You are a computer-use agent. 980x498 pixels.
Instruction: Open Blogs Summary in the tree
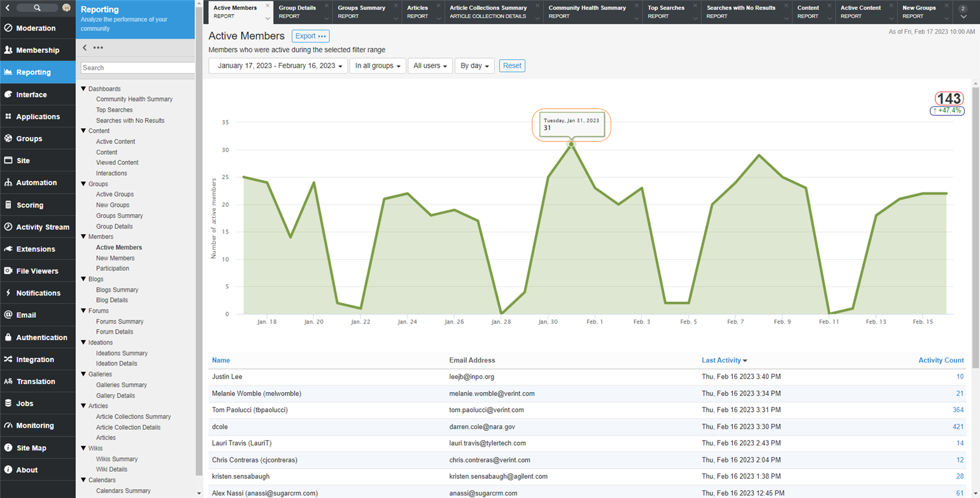[117, 290]
